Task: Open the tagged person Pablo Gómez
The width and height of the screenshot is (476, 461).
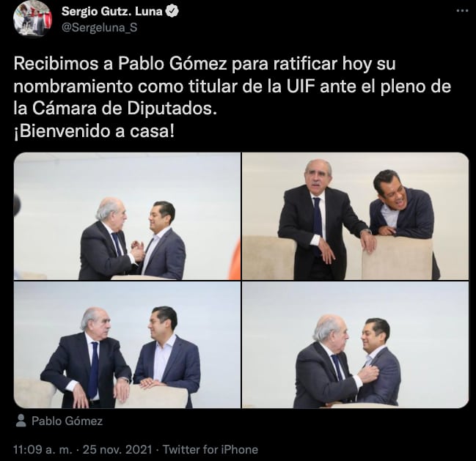Action: pos(67,421)
